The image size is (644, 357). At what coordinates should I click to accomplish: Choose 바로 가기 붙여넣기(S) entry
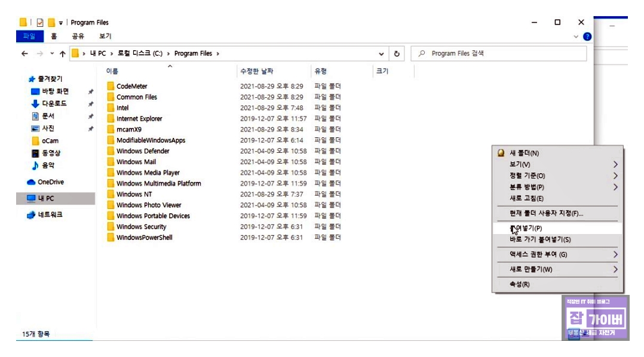(x=557, y=239)
